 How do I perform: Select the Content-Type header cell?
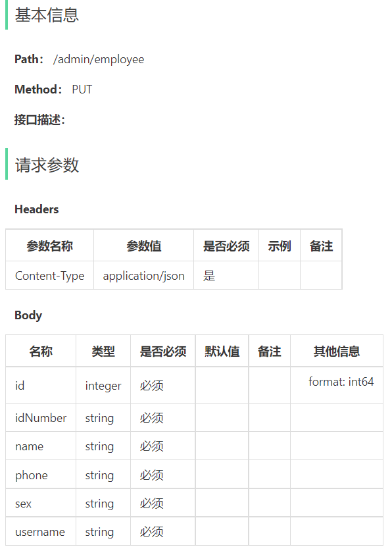click(x=49, y=276)
